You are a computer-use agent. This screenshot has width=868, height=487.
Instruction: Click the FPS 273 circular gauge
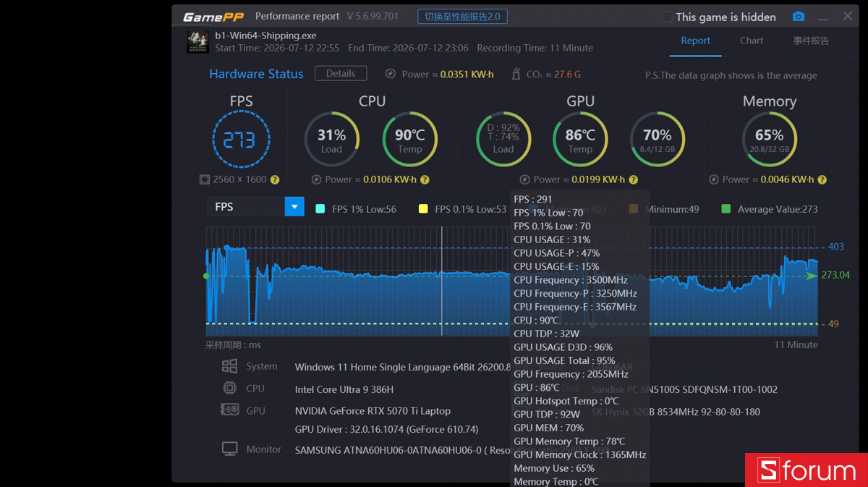pos(241,140)
